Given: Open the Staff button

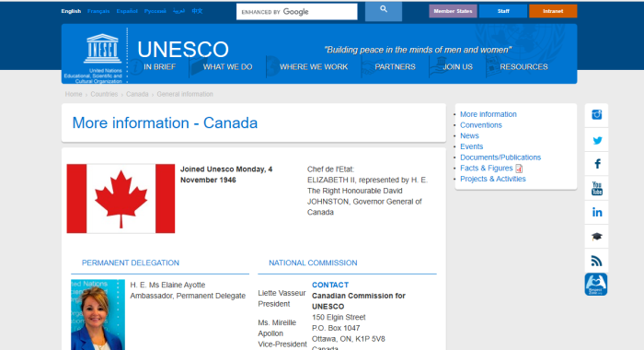Looking at the screenshot, I should 503,11.
